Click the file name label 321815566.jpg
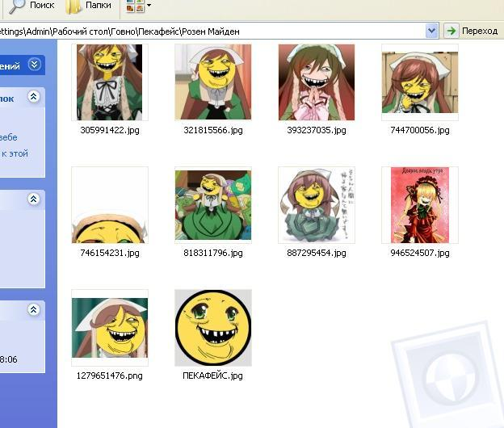 [x=213, y=130]
